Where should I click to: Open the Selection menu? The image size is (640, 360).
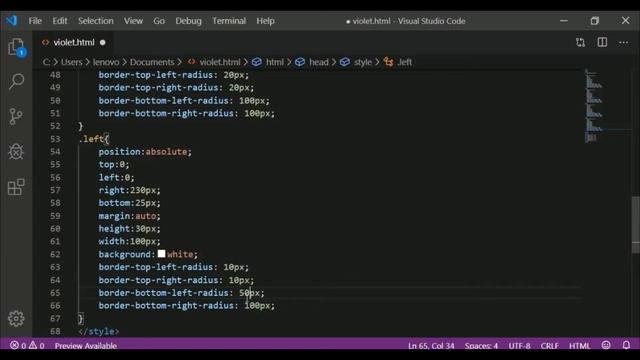point(96,21)
